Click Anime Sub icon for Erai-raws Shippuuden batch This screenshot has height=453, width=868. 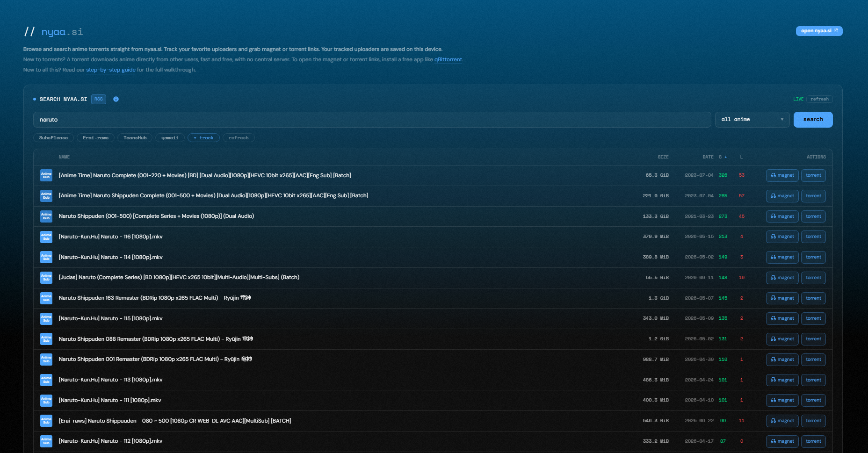[x=46, y=421]
